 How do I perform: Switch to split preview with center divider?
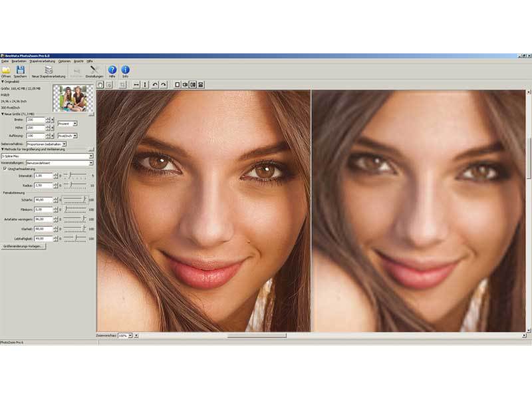tap(185, 84)
